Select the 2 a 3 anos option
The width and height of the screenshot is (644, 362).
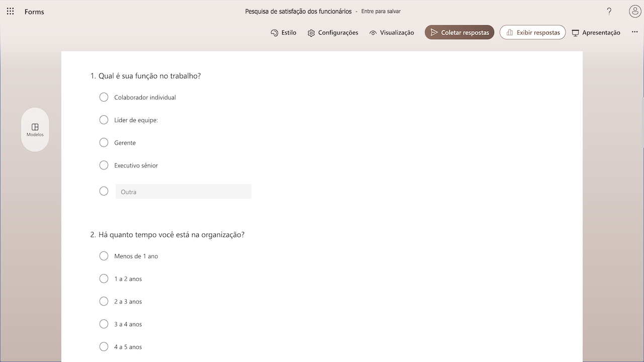click(104, 302)
